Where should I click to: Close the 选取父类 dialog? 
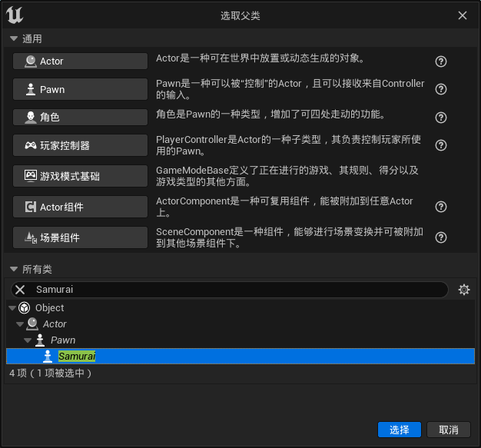click(463, 15)
